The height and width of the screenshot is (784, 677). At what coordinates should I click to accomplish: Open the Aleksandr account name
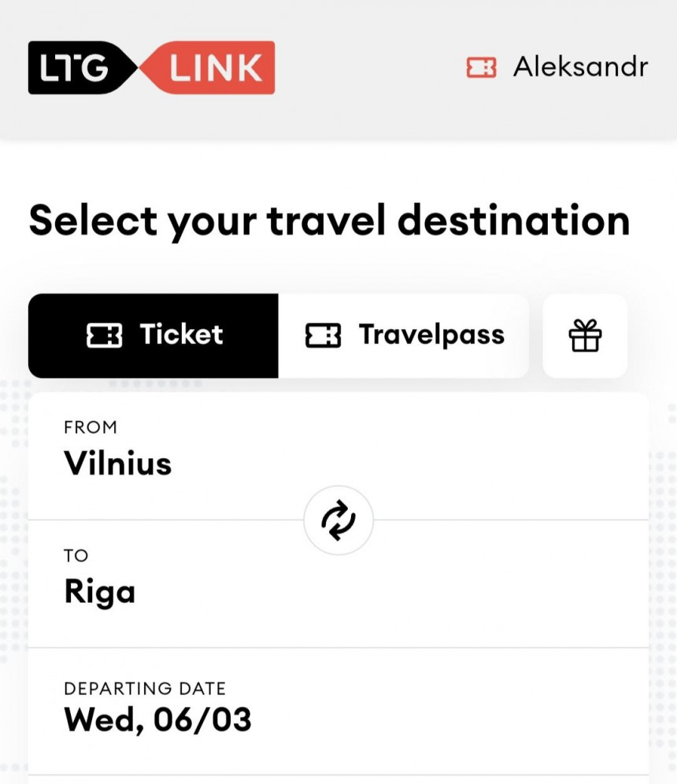(580, 68)
